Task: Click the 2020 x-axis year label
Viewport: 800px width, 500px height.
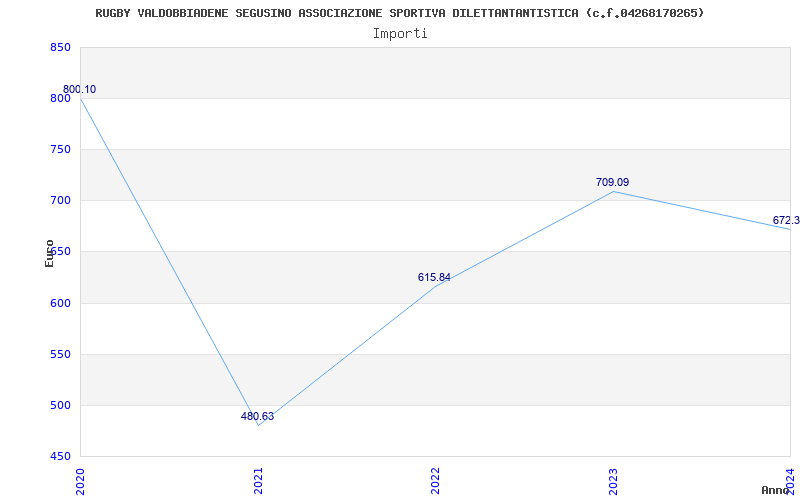Action: (81, 481)
